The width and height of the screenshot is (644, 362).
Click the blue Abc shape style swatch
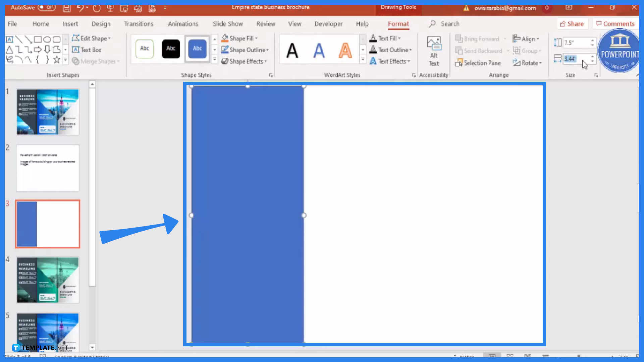(x=197, y=49)
